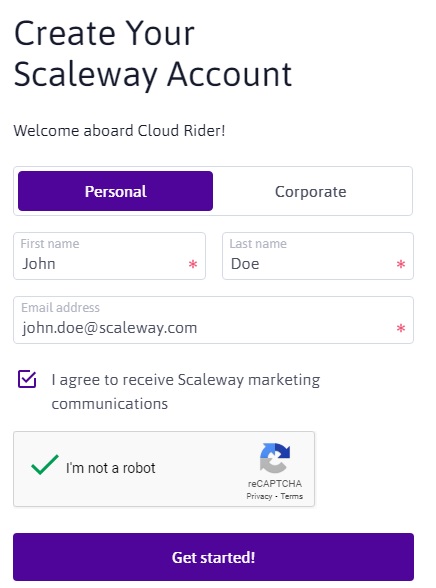Click the Welcome aboard Cloud Rider text

pos(119,130)
